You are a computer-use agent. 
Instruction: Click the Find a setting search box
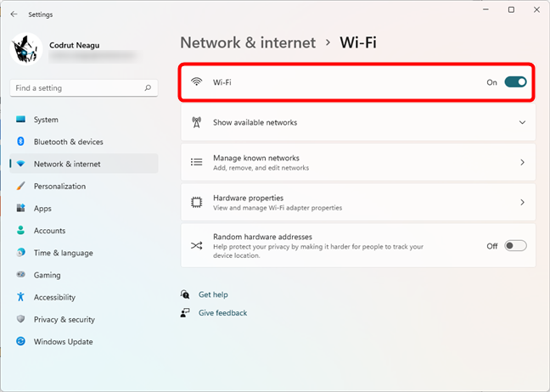pos(84,88)
